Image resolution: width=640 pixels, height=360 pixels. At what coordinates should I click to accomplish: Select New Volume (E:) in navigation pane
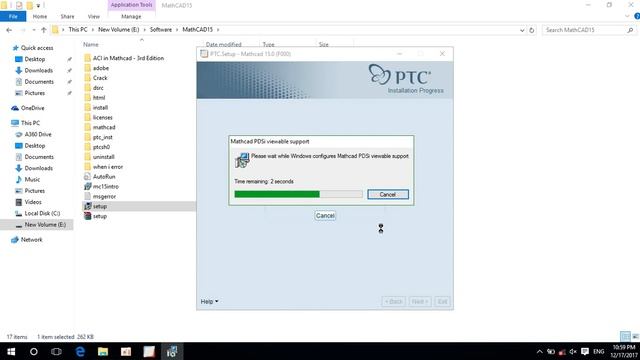(45, 225)
